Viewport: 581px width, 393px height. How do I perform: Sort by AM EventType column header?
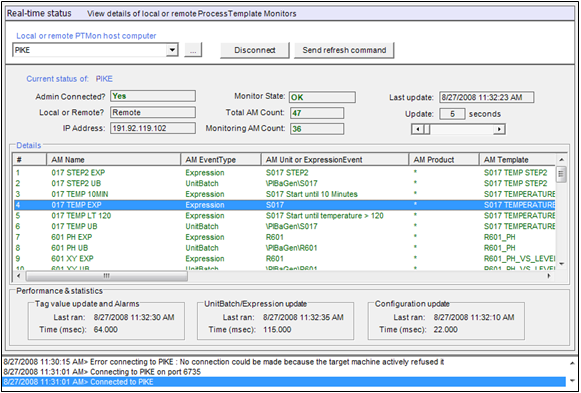pyautogui.click(x=221, y=160)
